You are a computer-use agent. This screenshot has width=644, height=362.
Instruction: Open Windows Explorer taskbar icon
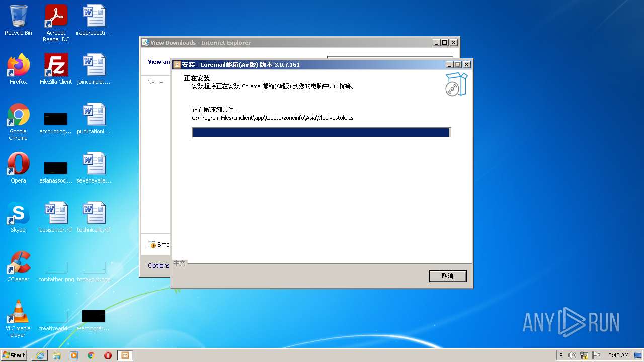pos(57,355)
